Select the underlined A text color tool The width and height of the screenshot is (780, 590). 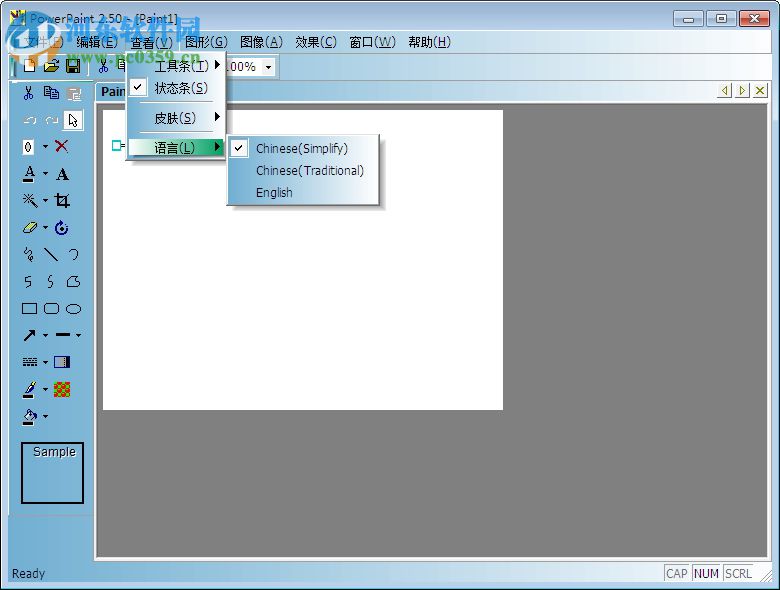point(29,174)
